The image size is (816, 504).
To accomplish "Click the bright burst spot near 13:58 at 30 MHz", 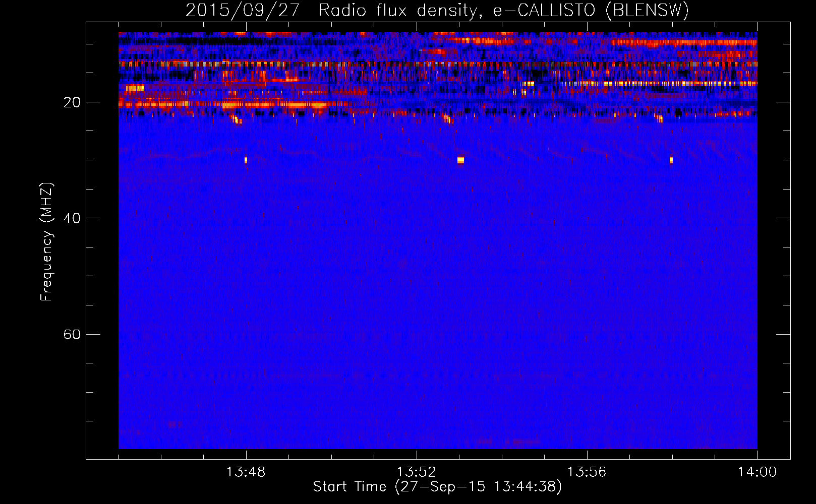I will [671, 160].
